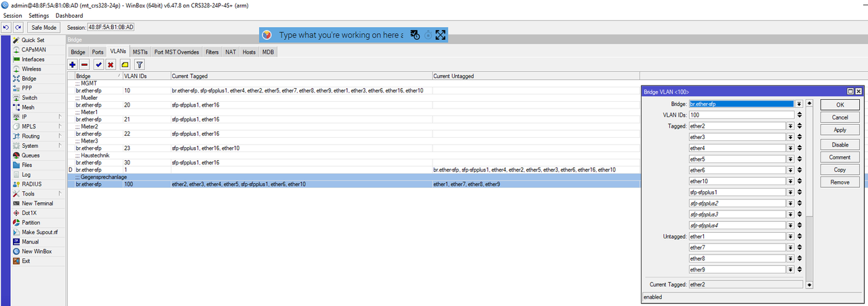Switch to the Hosts tab
868x306 pixels.
click(x=250, y=52)
